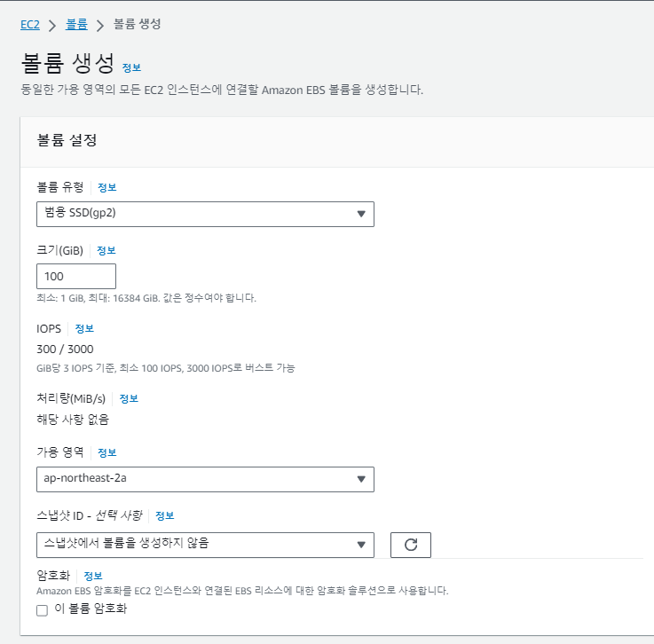
Task: Click the 300 / 3000 IOPS value
Action: (64, 349)
